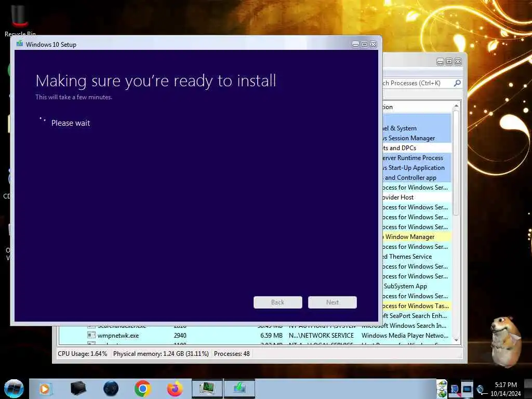Launch Windows Media Player from taskbar
Screen dimensions: 532x399
pos(45,389)
